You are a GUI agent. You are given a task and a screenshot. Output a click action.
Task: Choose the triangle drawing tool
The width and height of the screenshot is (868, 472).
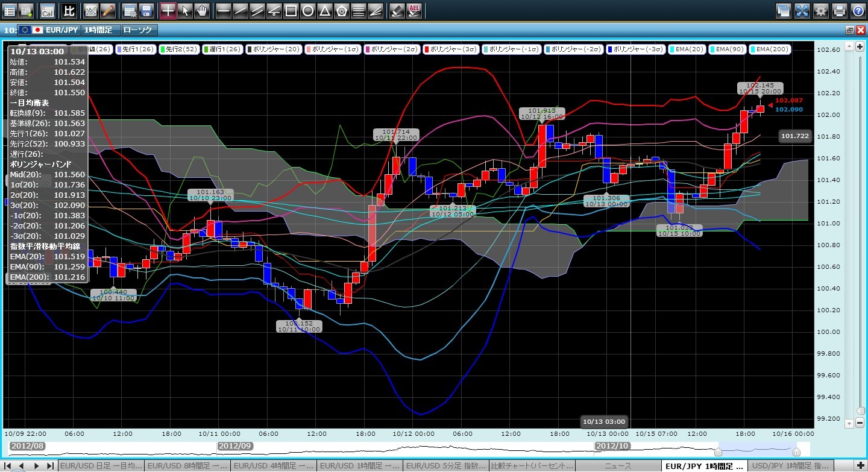324,10
